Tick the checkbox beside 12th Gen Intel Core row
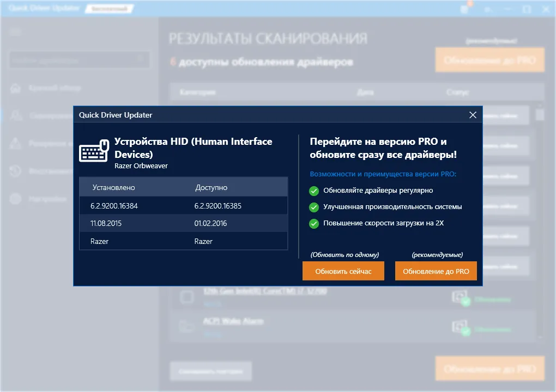Screen dimensions: 556x392 tap(186, 297)
